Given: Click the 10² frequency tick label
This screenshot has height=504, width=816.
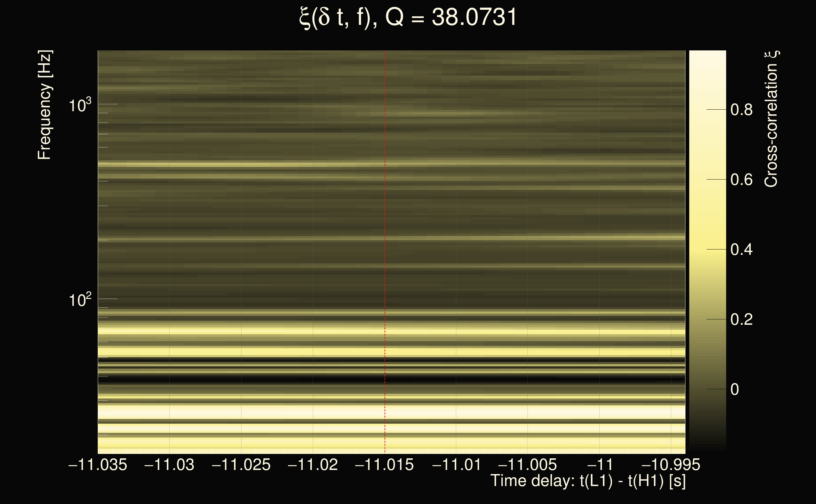Looking at the screenshot, I should (x=80, y=300).
